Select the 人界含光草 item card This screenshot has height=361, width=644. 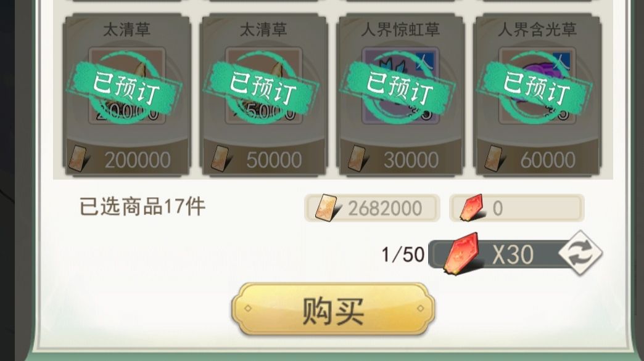[x=537, y=95]
